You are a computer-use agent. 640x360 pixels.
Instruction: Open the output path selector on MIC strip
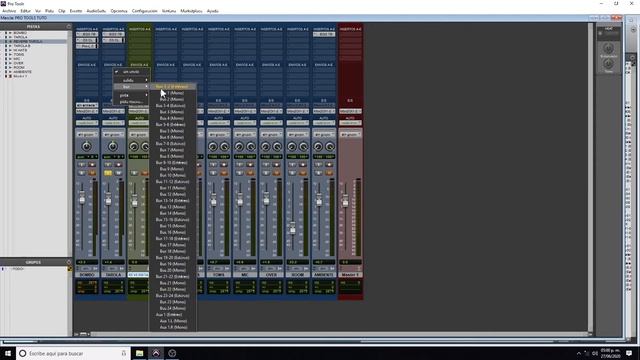pos(244,111)
